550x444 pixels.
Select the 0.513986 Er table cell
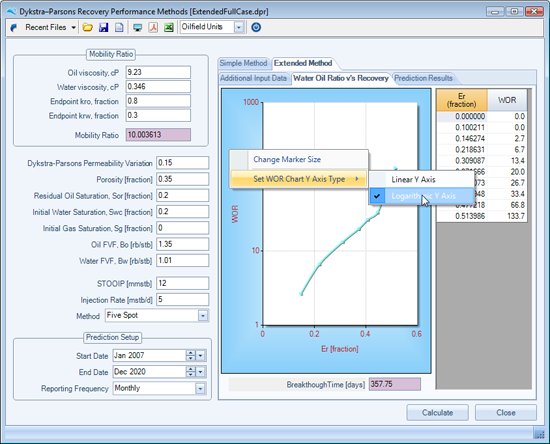462,216
